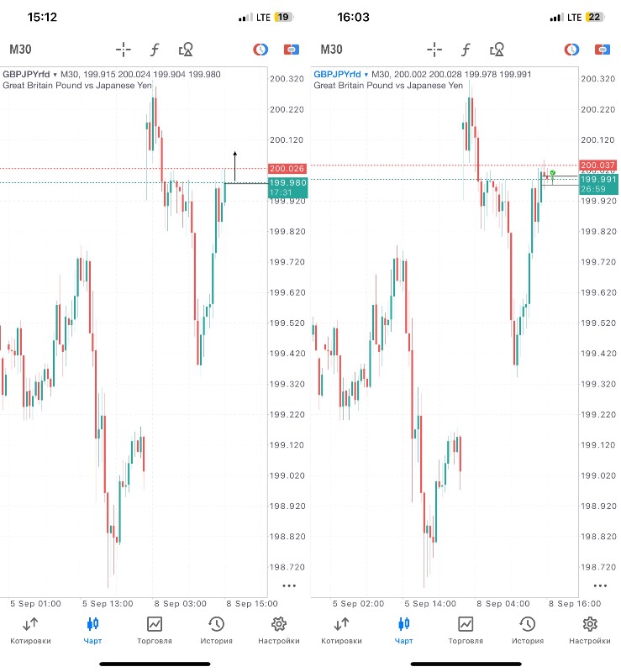
Task: Select red 200.037 ask price label
Action: coord(598,165)
